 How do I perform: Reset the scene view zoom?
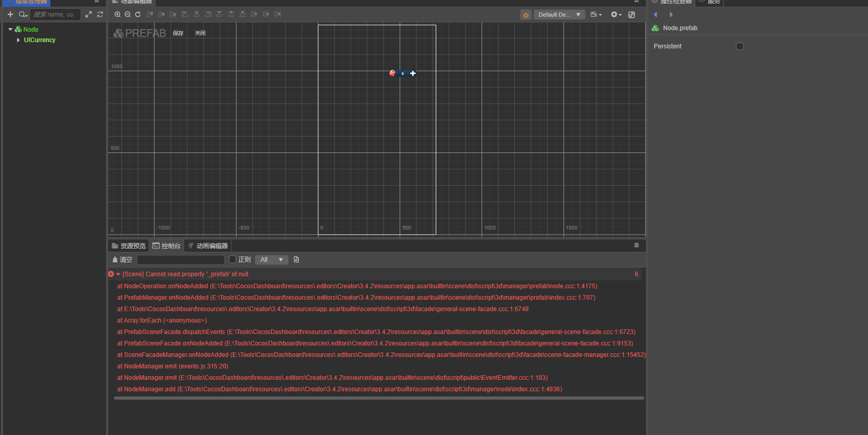point(138,15)
